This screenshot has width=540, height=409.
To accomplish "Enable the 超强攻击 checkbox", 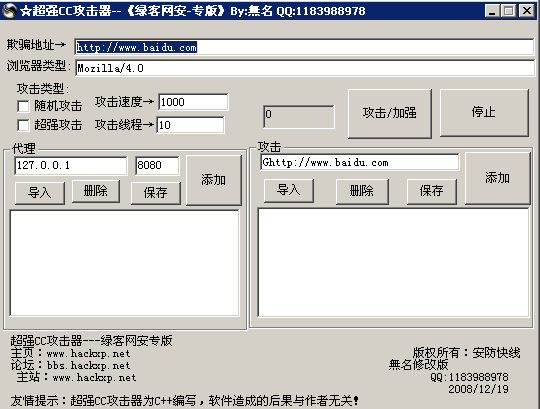I will tap(23, 125).
